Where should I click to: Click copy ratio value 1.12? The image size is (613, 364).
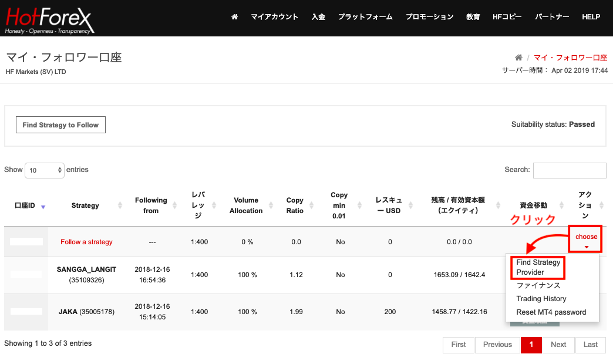click(x=296, y=275)
